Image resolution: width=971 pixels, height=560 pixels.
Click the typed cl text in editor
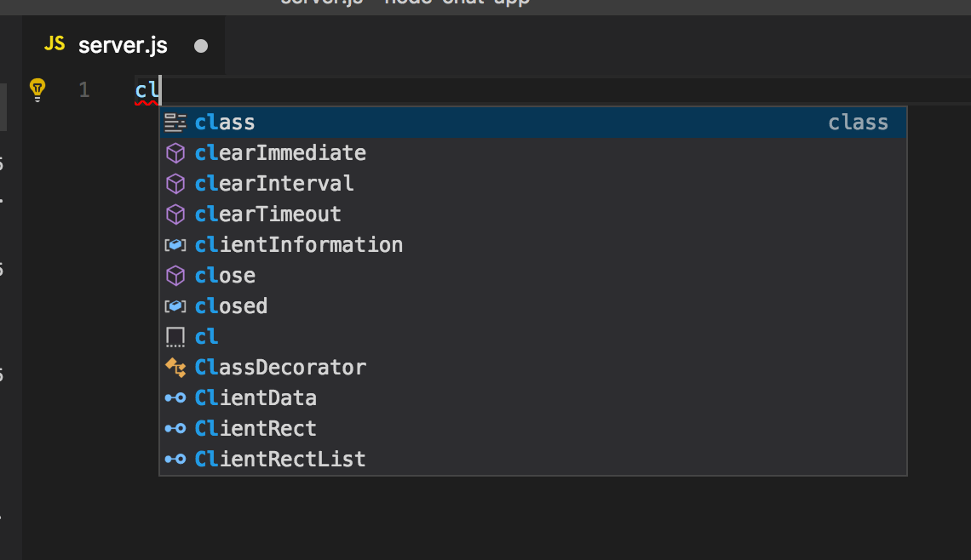(147, 90)
